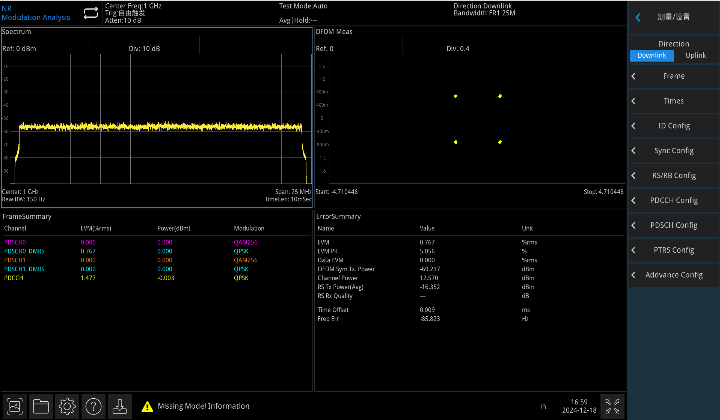Click the sweep mode loop icon
Screen dimensions: 720x420
click(x=91, y=12)
